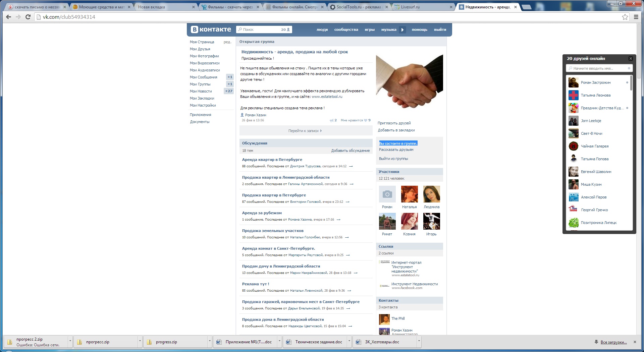Go back using the browser back arrow
The height and width of the screenshot is (352, 644).
pyautogui.click(x=9, y=17)
